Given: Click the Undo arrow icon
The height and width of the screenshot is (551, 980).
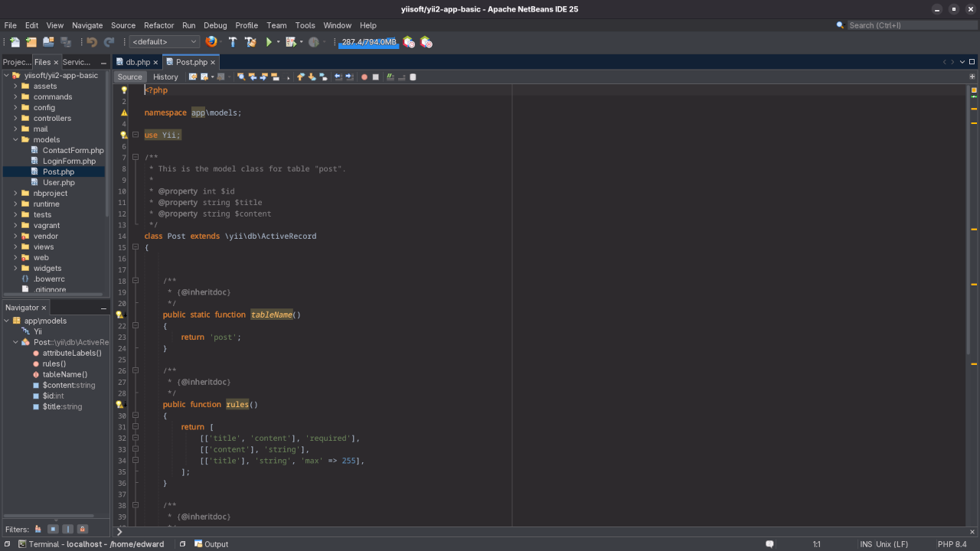Looking at the screenshot, I should pyautogui.click(x=92, y=42).
